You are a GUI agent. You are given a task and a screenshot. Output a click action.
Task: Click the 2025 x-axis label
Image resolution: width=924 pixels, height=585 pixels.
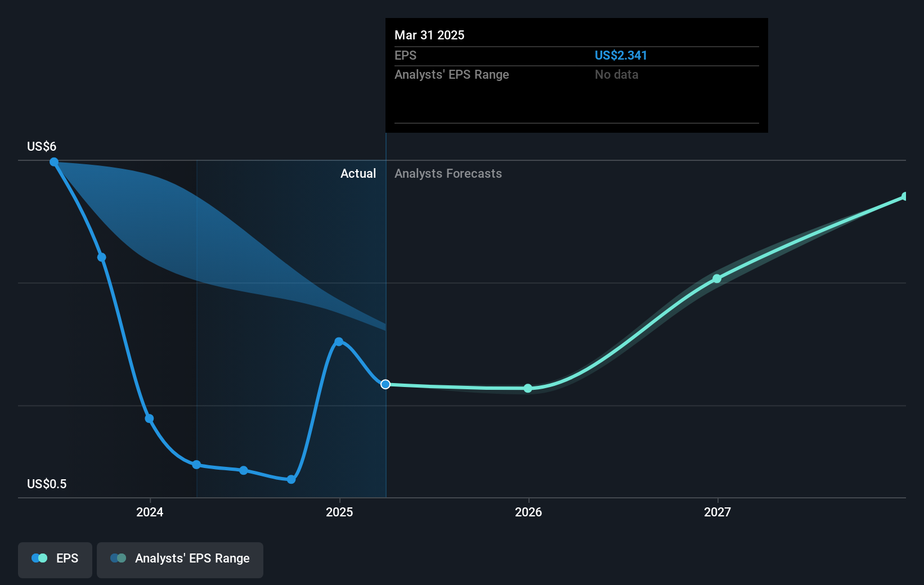pos(339,512)
